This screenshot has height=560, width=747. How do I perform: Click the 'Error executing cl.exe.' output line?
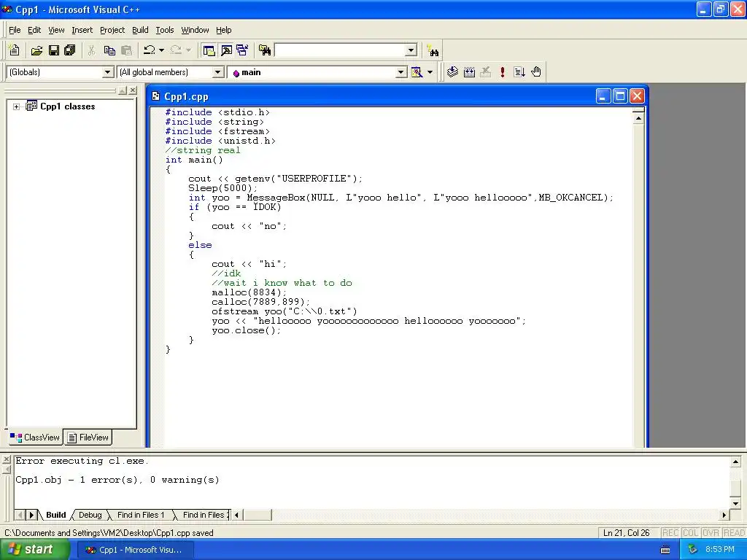click(x=82, y=461)
